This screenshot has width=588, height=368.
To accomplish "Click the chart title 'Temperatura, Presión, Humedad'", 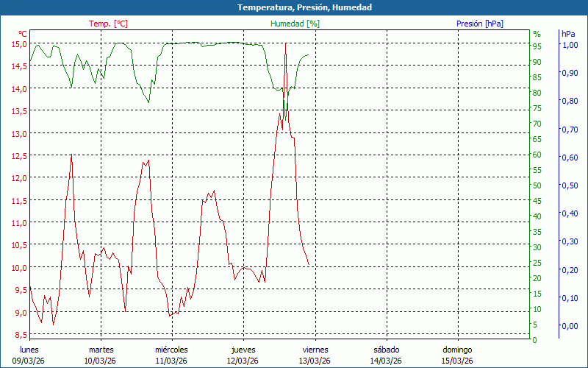I will coord(294,7).
